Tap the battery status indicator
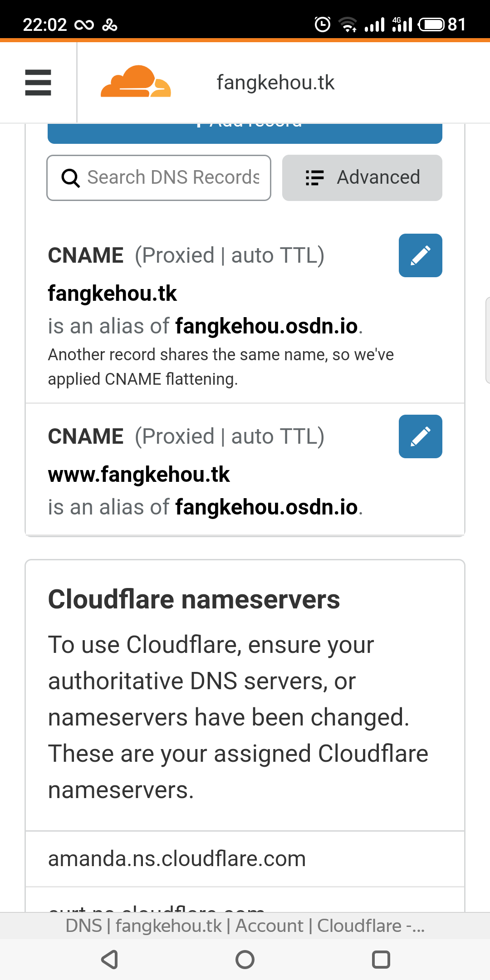 coord(431,24)
